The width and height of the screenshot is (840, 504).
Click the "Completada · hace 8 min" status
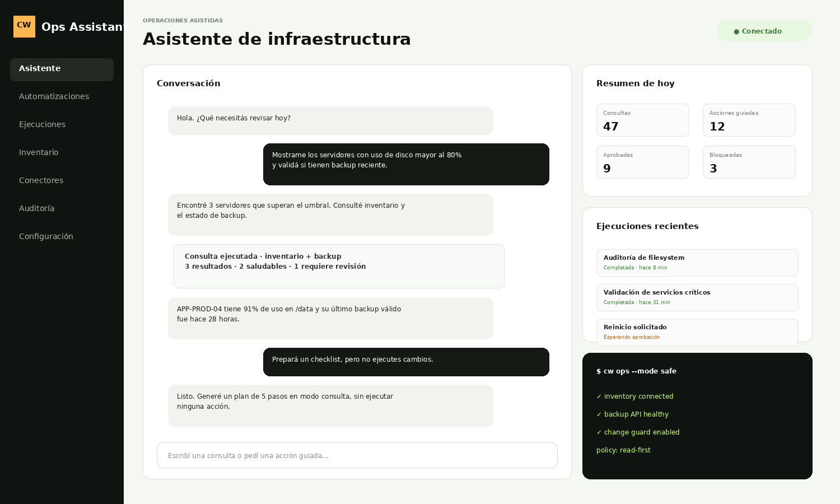[x=635, y=268]
